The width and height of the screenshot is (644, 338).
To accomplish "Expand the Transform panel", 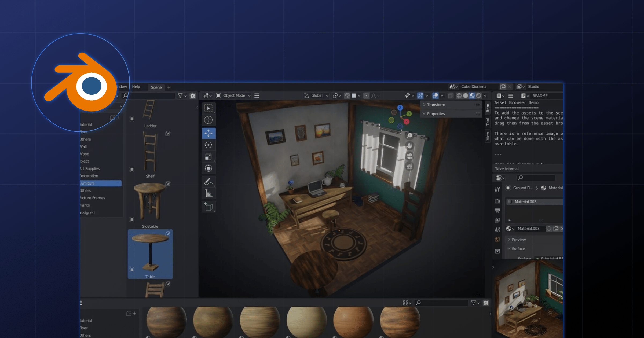I will tap(451, 105).
